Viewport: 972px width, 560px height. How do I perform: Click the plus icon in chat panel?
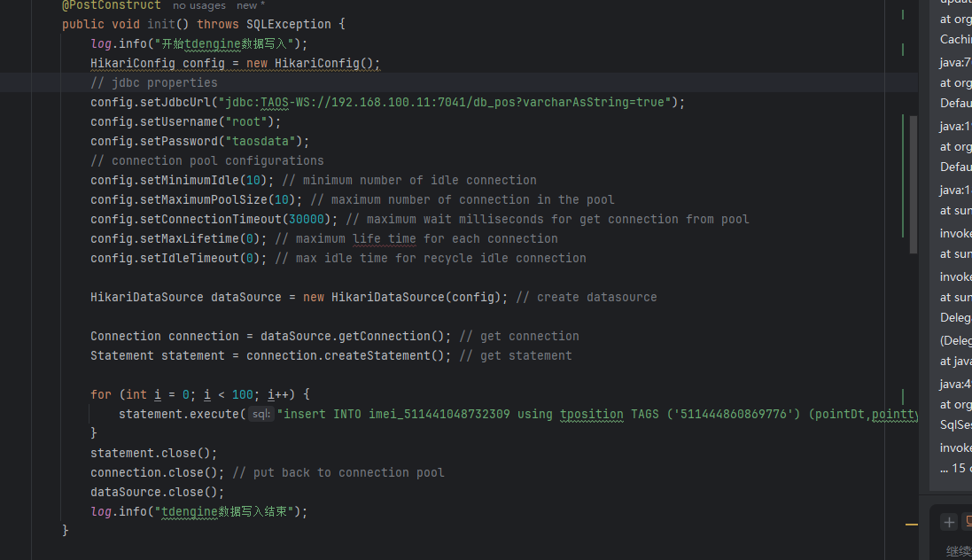[949, 522]
